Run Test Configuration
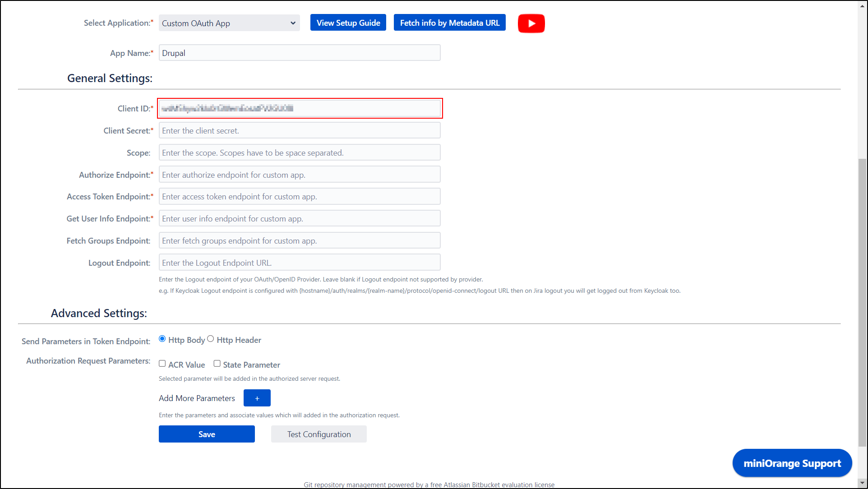The width and height of the screenshot is (868, 489). [x=319, y=434]
